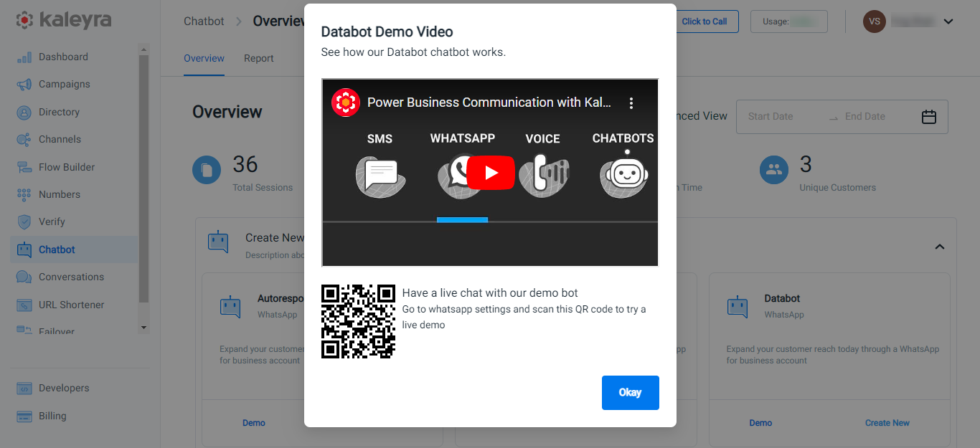Click the VS user avatar
Viewport: 980px width, 448px height.
coord(875,22)
